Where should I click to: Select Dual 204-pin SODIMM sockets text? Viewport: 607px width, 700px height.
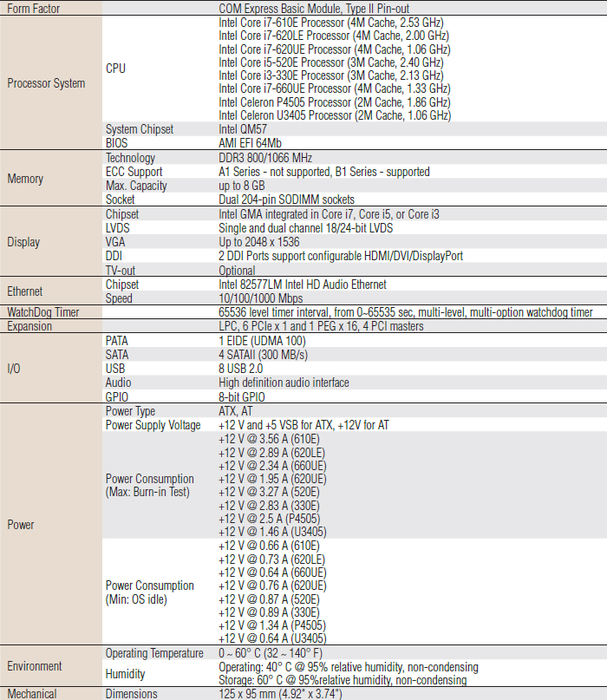(286, 200)
